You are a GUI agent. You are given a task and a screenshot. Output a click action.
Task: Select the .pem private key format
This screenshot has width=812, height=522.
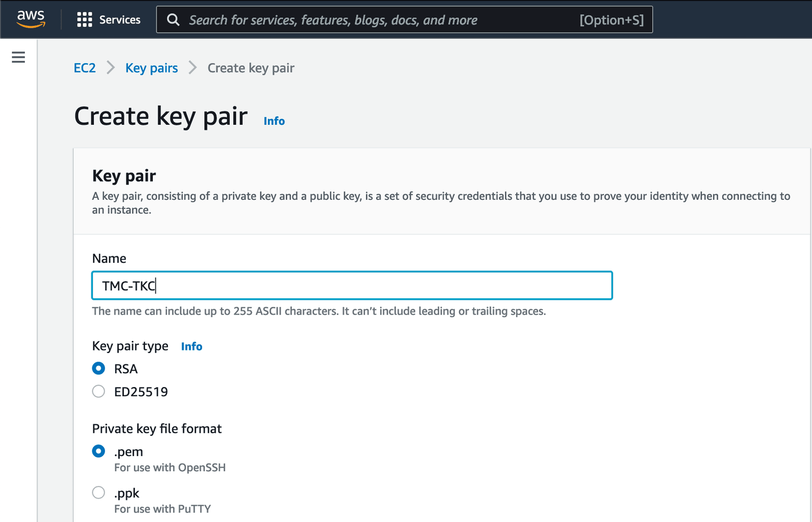[98, 451]
